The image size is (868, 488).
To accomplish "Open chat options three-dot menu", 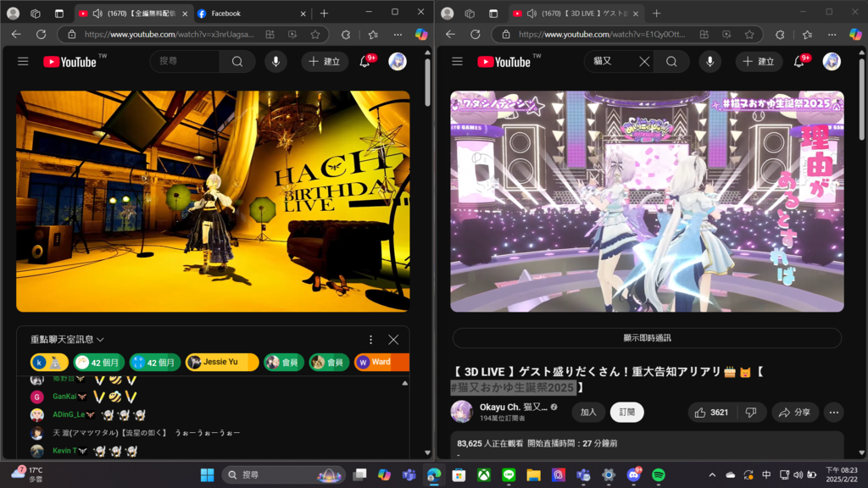I will point(370,340).
